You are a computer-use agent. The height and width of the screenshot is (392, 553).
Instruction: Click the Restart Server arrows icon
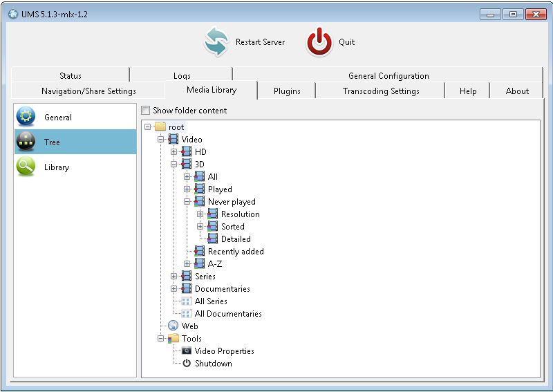click(x=216, y=41)
